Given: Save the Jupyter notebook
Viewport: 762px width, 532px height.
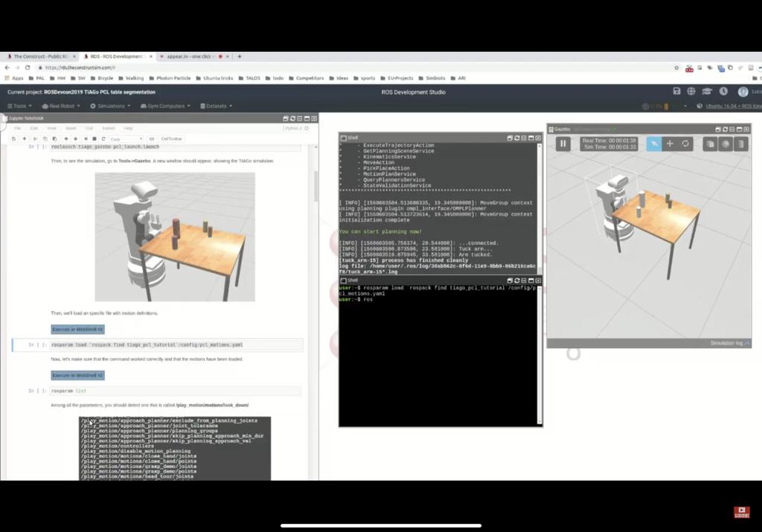Looking at the screenshot, I should (13, 139).
